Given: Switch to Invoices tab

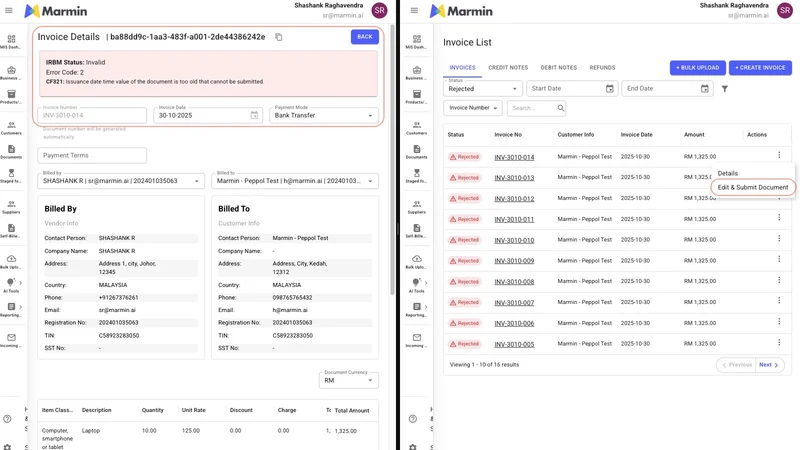Looking at the screenshot, I should (462, 67).
